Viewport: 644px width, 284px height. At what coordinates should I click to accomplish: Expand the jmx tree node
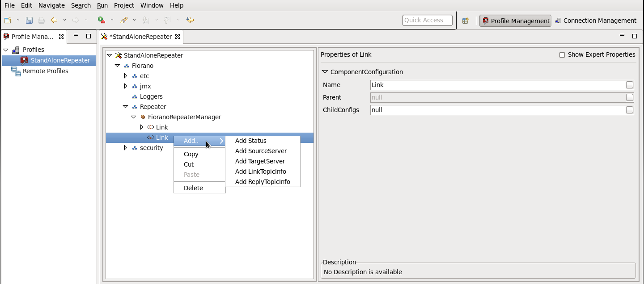(x=126, y=86)
